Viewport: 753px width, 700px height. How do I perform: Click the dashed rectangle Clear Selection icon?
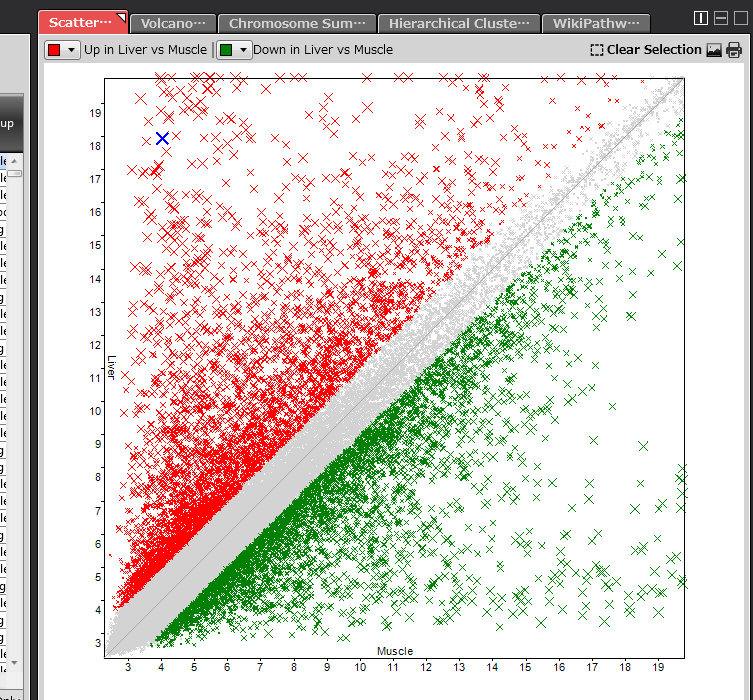coord(597,50)
